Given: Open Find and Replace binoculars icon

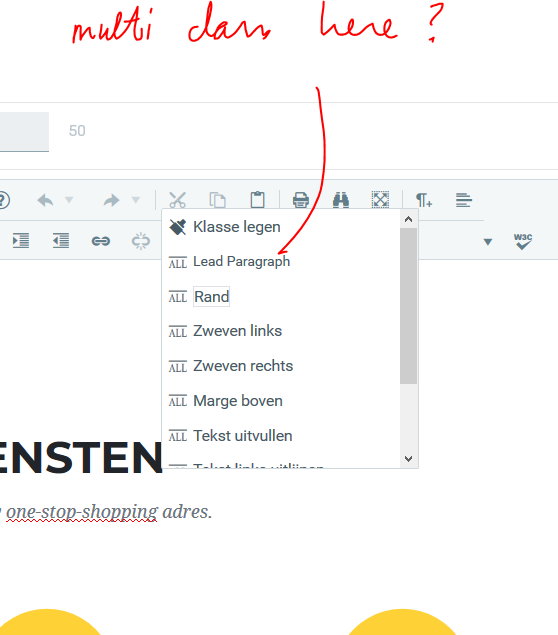Looking at the screenshot, I should pos(341,200).
